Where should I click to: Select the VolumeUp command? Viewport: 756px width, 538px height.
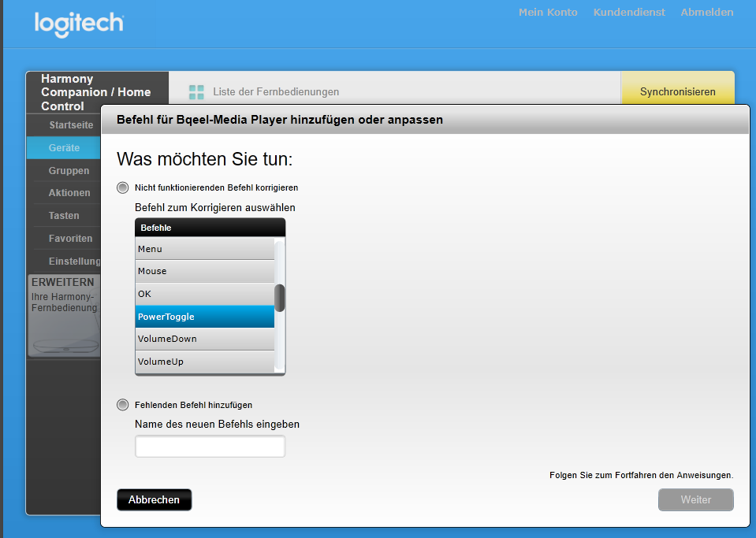[205, 362]
